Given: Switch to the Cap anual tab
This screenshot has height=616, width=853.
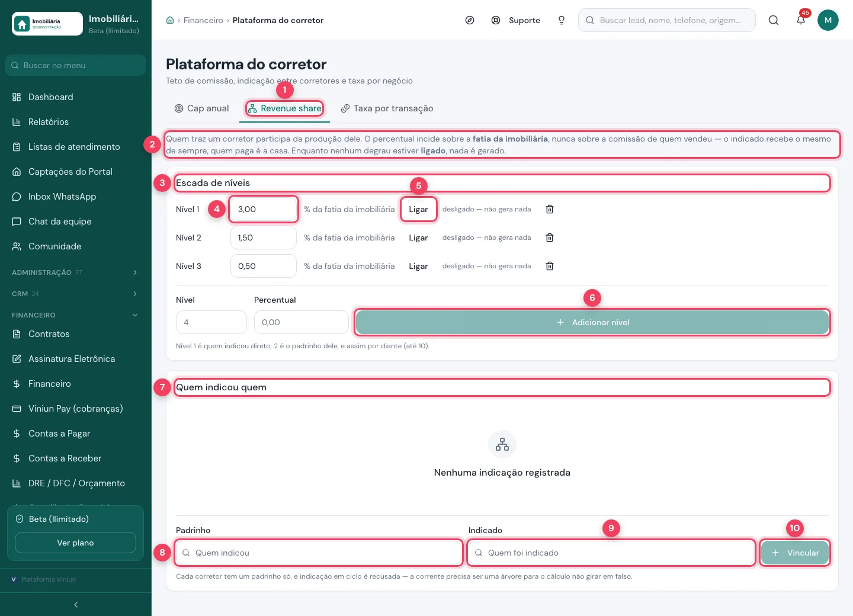Looking at the screenshot, I should [x=202, y=108].
